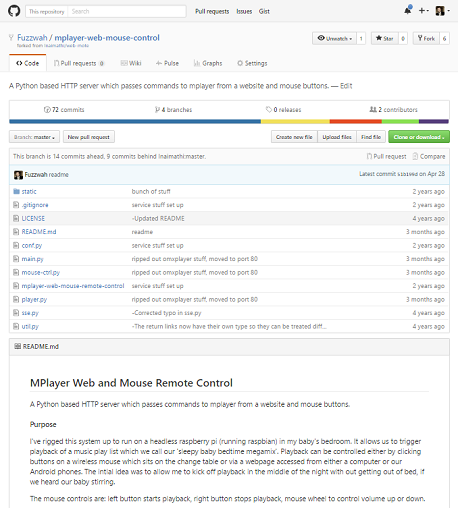Open the Fuzzwah owner link

(32, 38)
